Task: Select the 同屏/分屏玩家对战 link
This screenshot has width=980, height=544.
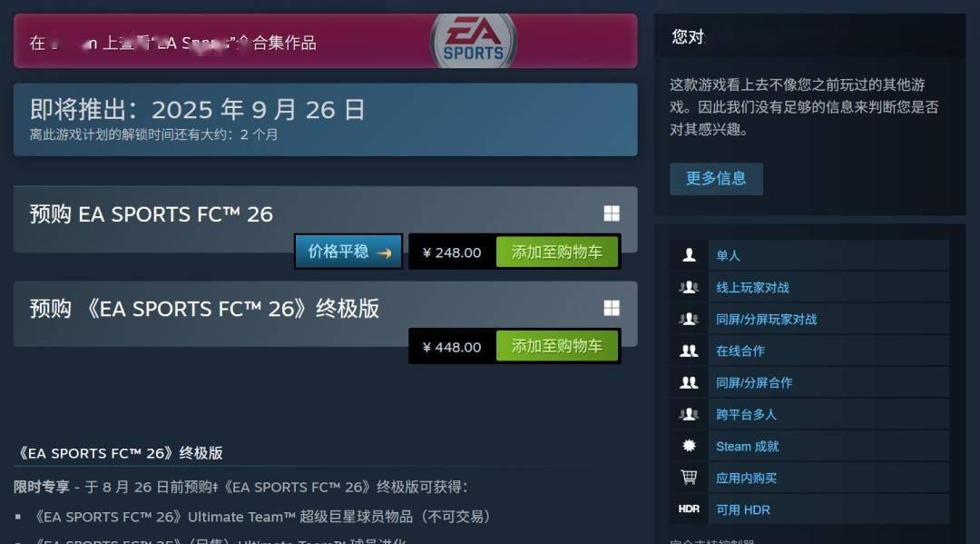Action: point(766,320)
